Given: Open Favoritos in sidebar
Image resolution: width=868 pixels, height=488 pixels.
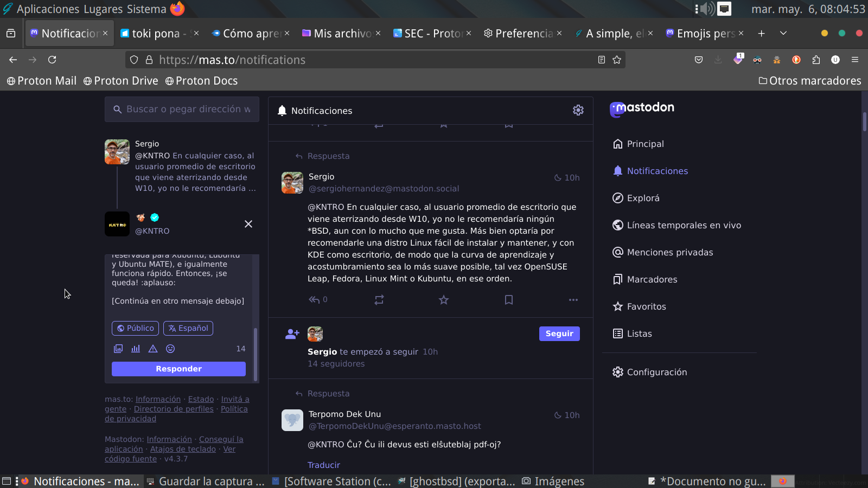Looking at the screenshot, I should click(x=639, y=306).
